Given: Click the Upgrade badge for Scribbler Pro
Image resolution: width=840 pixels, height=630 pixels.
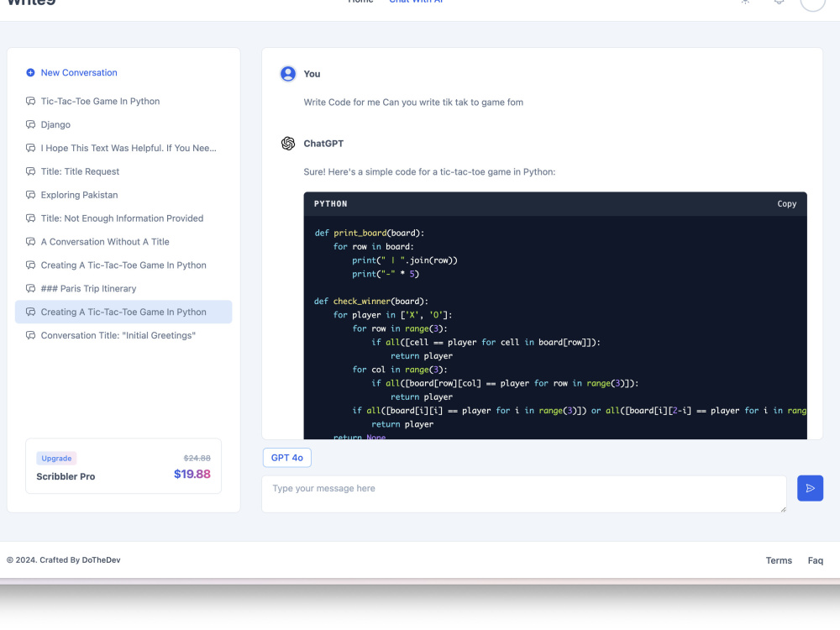Looking at the screenshot, I should coord(56,458).
